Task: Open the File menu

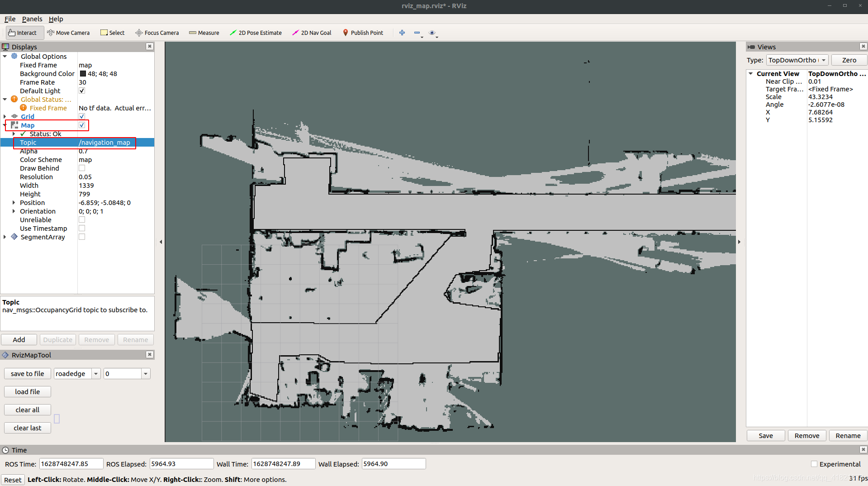Action: click(9, 19)
